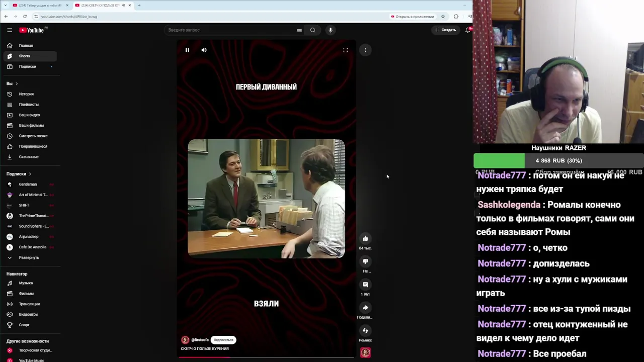
Task: Open Понравившиеся videos
Action: [30, 146]
